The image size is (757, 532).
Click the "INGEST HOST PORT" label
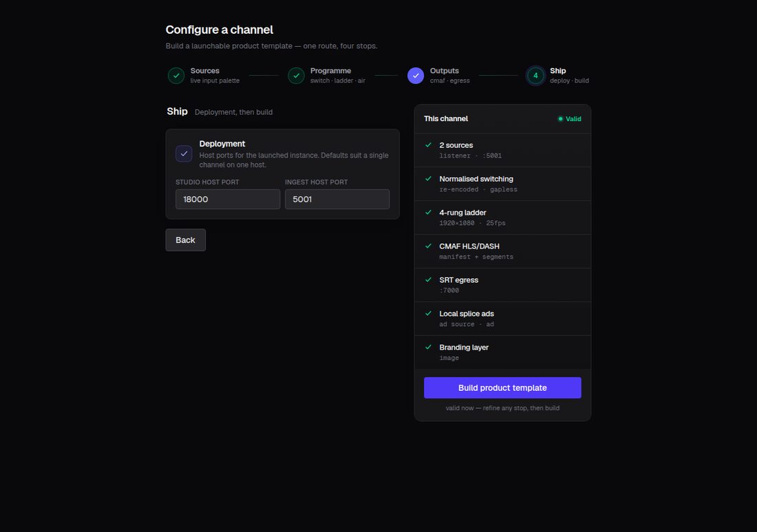click(x=317, y=182)
